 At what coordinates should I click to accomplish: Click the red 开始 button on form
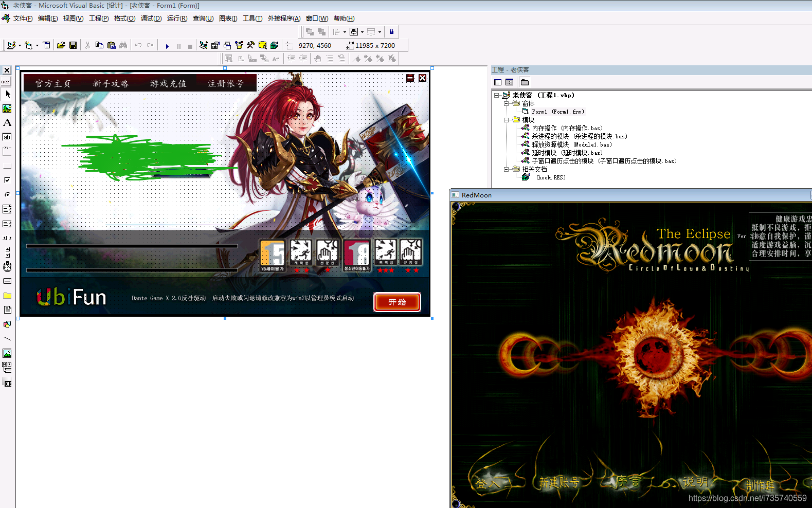(397, 302)
